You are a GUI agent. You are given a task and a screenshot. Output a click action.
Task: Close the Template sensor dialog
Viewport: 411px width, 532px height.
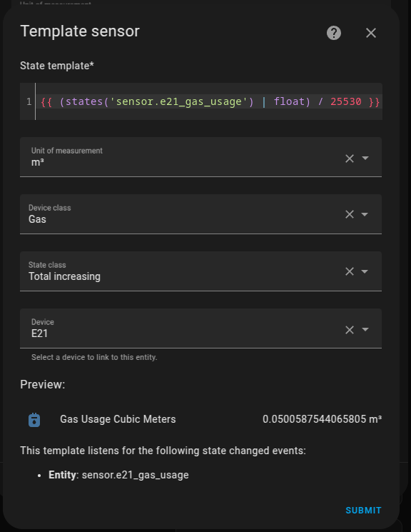click(371, 33)
